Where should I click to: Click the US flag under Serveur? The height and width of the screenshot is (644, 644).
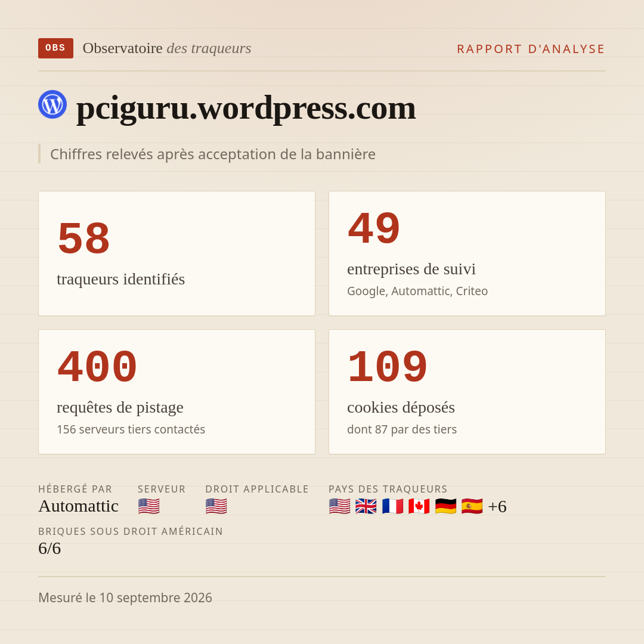[x=148, y=506]
